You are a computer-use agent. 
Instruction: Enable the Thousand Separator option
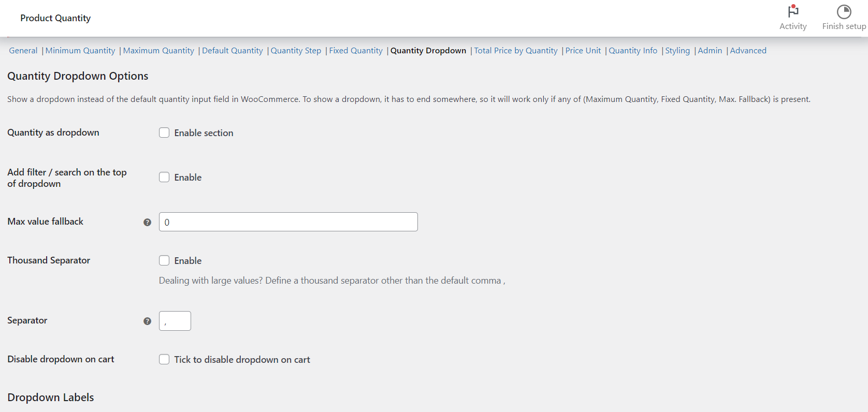[x=164, y=260]
